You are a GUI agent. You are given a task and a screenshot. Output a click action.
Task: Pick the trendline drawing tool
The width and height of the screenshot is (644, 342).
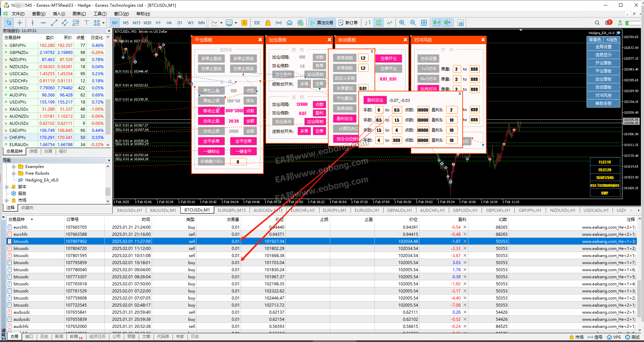[54, 23]
